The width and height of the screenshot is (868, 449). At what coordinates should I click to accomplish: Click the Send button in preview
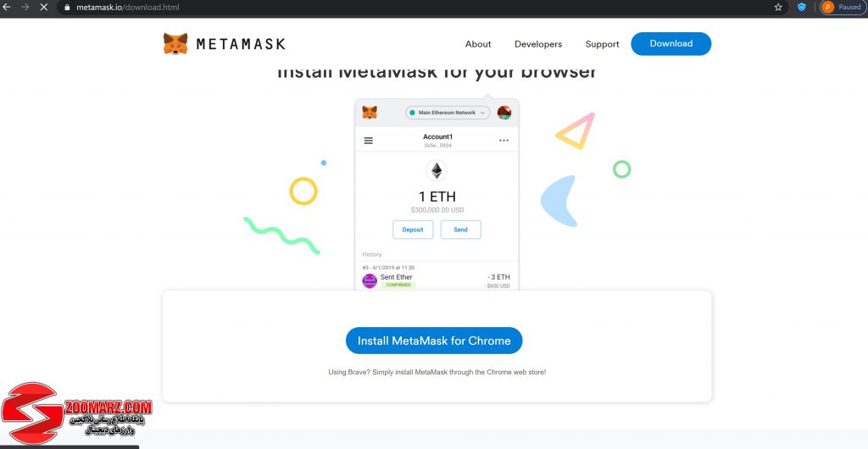[460, 230]
